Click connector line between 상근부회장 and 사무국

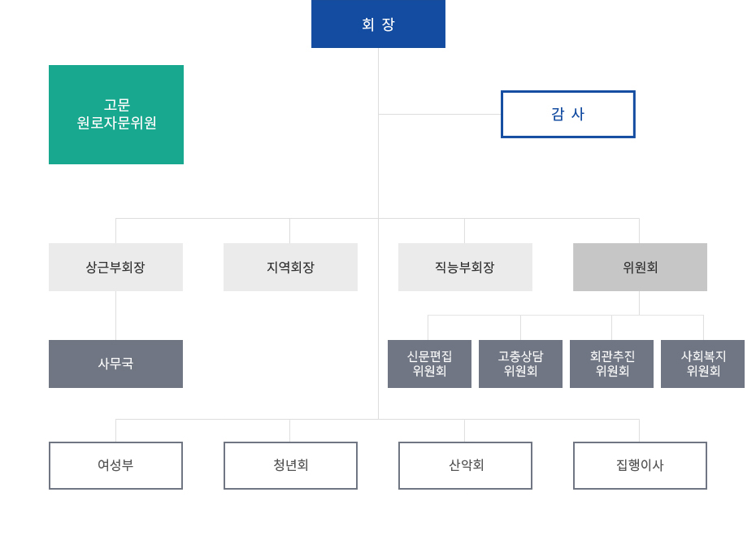point(115,316)
